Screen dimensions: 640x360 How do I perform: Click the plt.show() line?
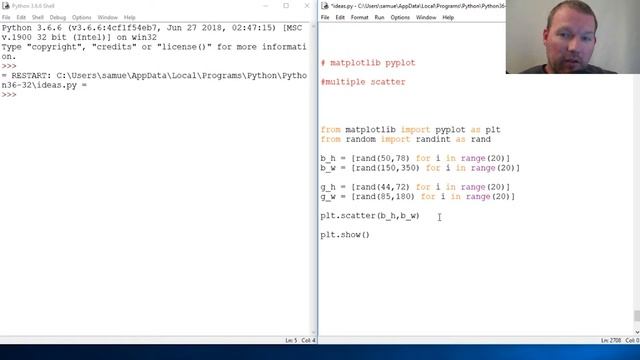point(345,235)
